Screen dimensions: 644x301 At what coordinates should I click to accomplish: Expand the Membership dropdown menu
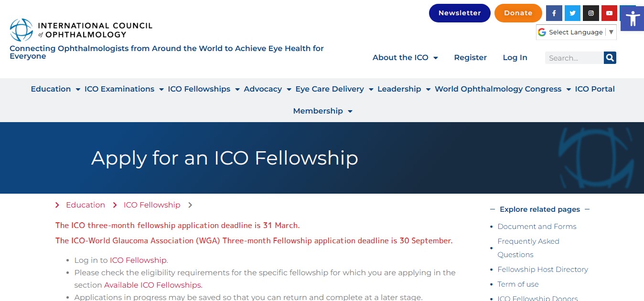[322, 111]
